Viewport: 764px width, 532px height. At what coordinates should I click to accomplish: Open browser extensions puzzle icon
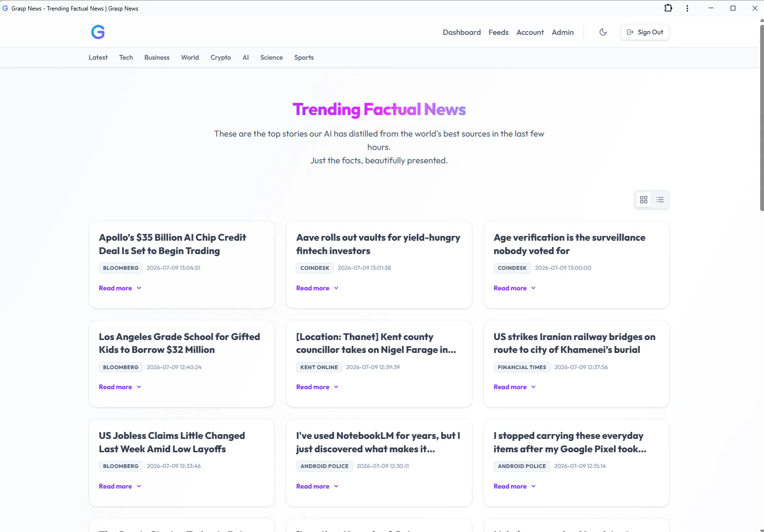point(668,8)
